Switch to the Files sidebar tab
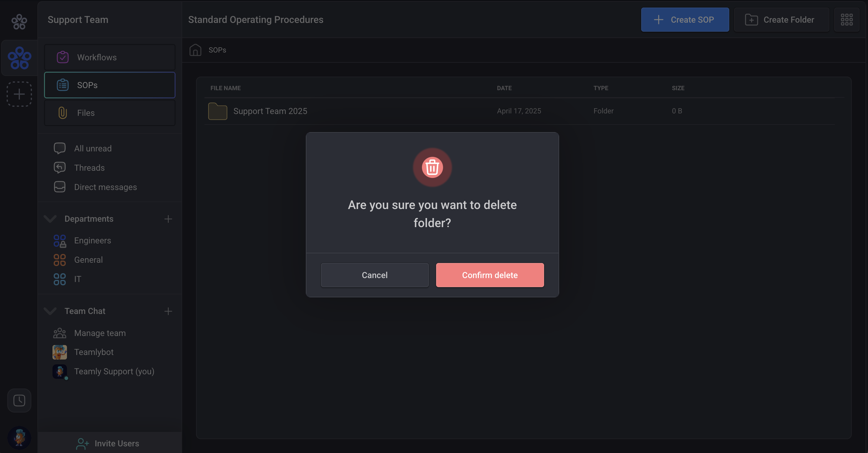The image size is (868, 453). [109, 113]
